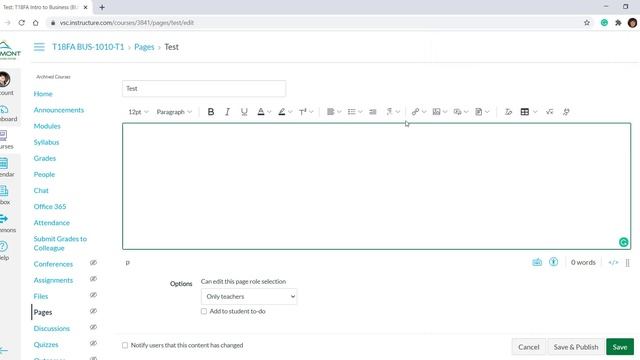This screenshot has width=640, height=360.
Task: Expand the image options arrow
Action: (x=445, y=112)
